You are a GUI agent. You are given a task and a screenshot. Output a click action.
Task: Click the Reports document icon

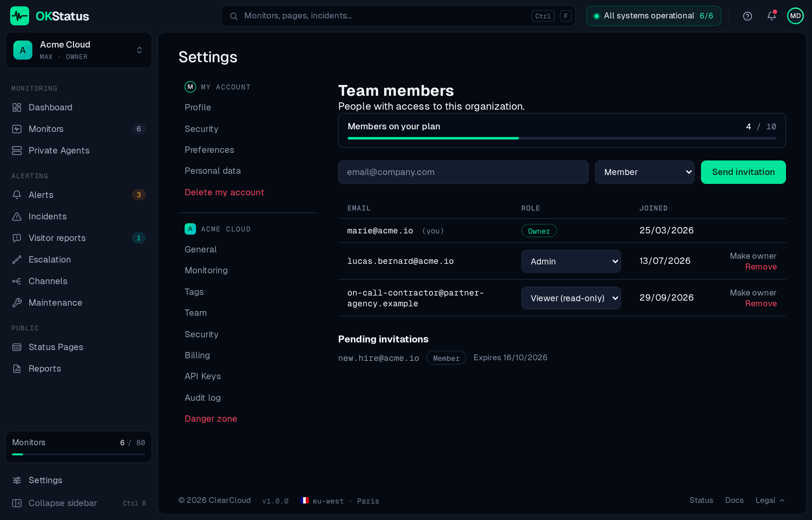point(17,369)
